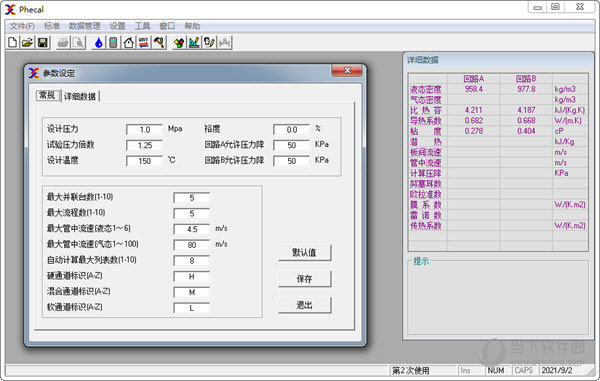This screenshot has height=381, width=600.
Task: Click the 参数设定 dialog logo icon
Action: [x=34, y=73]
